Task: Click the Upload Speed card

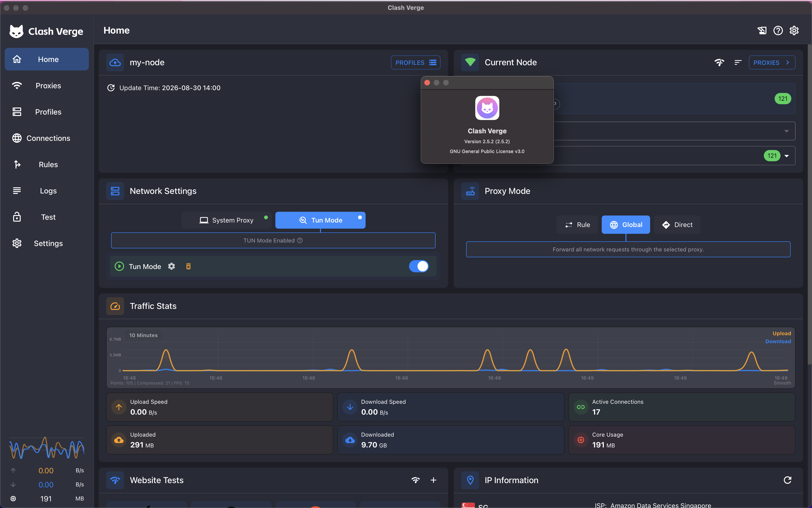Action: click(x=219, y=407)
